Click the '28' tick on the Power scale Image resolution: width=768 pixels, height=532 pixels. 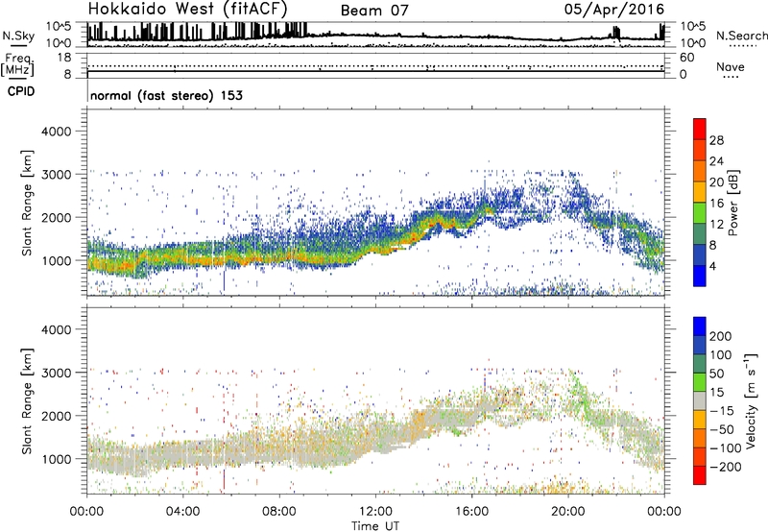coord(716,140)
